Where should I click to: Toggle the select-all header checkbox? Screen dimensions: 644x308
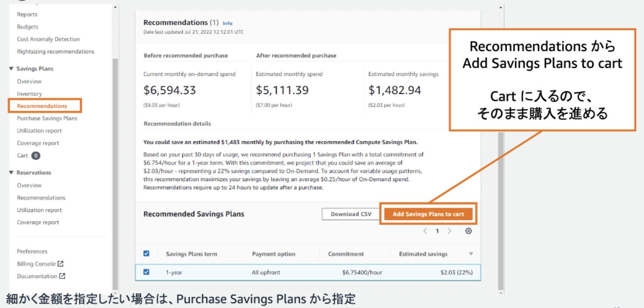(x=146, y=254)
